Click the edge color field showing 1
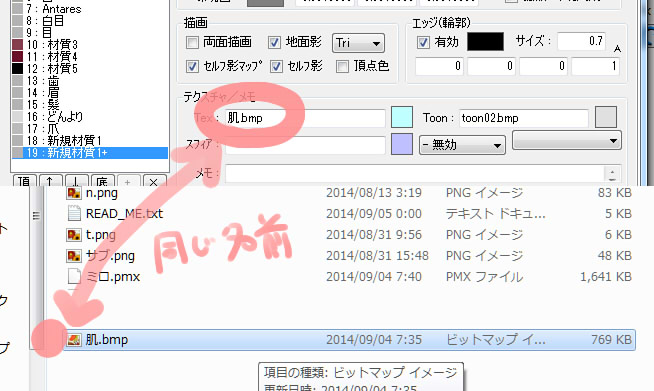 tap(595, 66)
